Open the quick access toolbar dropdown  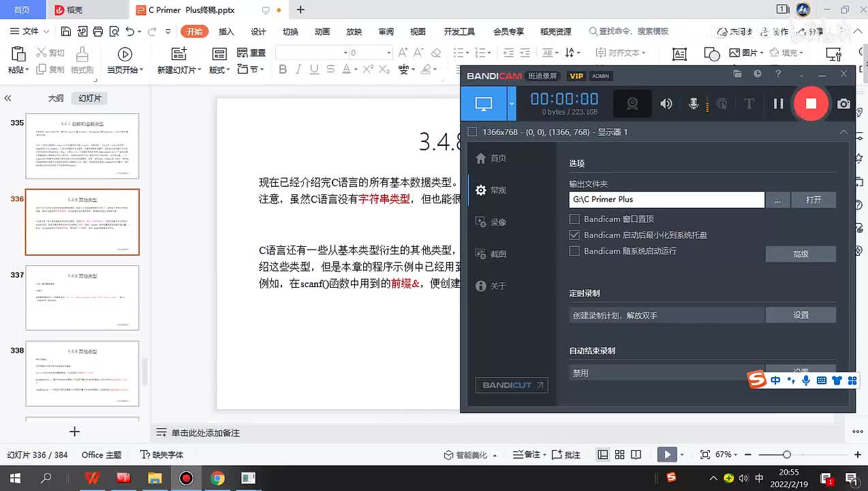168,31
